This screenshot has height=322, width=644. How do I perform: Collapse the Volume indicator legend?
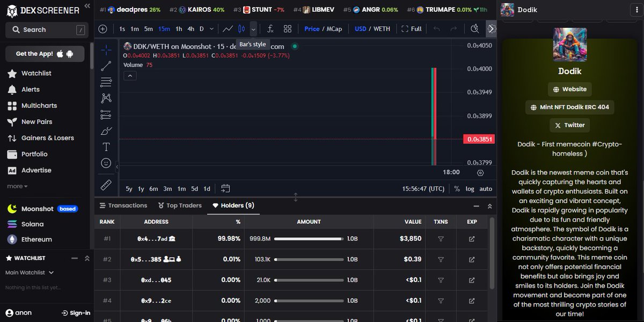click(130, 76)
